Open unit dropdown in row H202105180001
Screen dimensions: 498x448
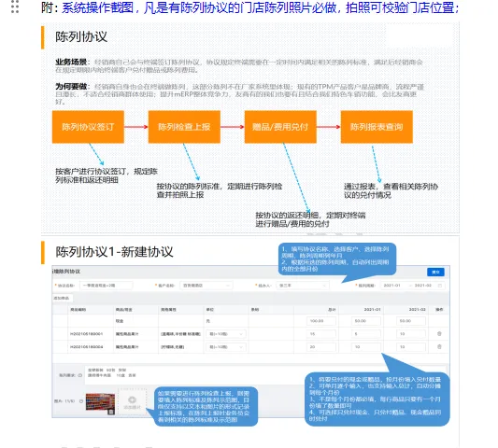(226, 334)
